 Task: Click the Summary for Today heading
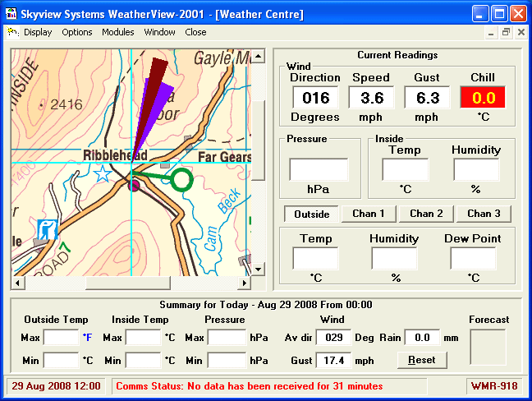point(266,305)
